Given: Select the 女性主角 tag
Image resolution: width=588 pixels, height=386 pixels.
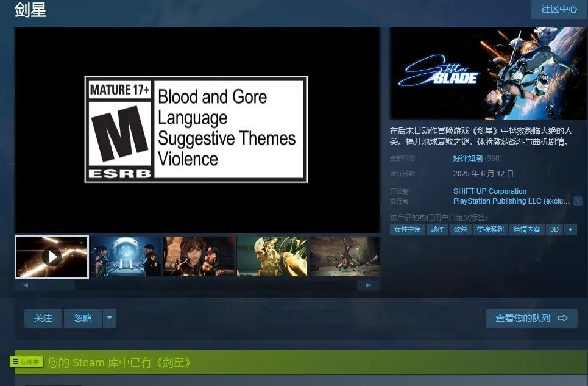Looking at the screenshot, I should [x=408, y=230].
